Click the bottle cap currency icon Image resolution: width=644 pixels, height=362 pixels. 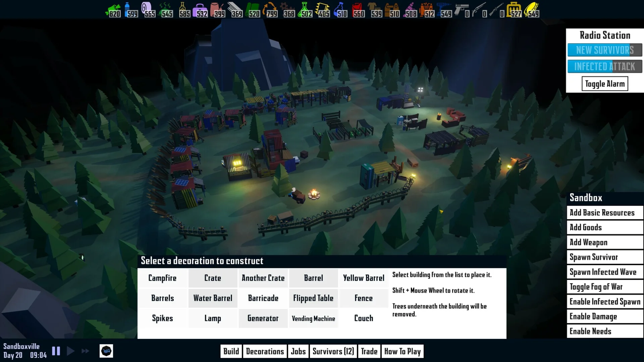click(x=531, y=9)
